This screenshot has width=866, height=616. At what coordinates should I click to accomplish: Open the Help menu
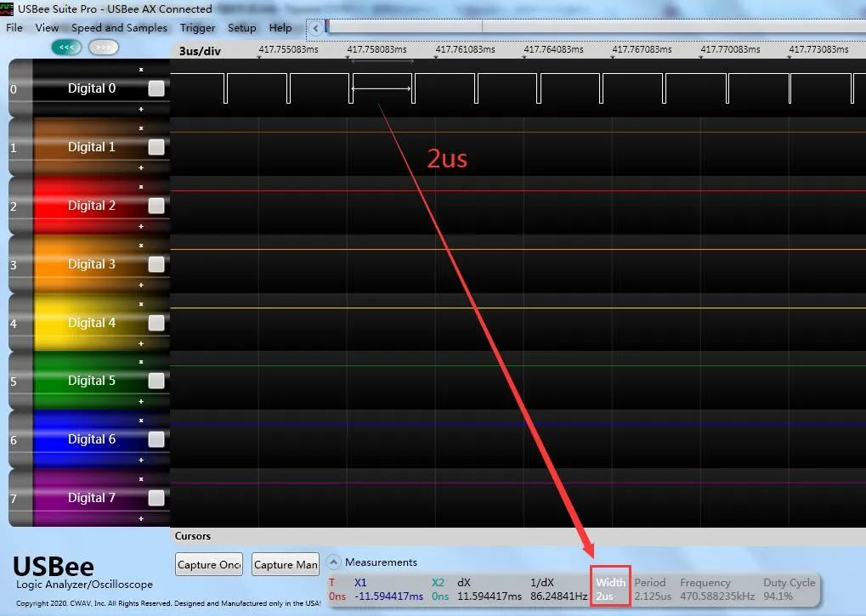(x=280, y=27)
